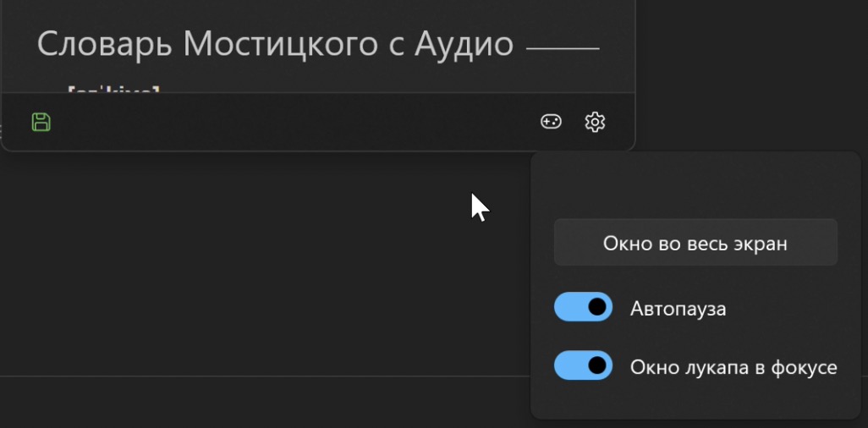Screen dimensions: 868x428
Task: Open the gamepad controller icon
Action: tap(551, 121)
